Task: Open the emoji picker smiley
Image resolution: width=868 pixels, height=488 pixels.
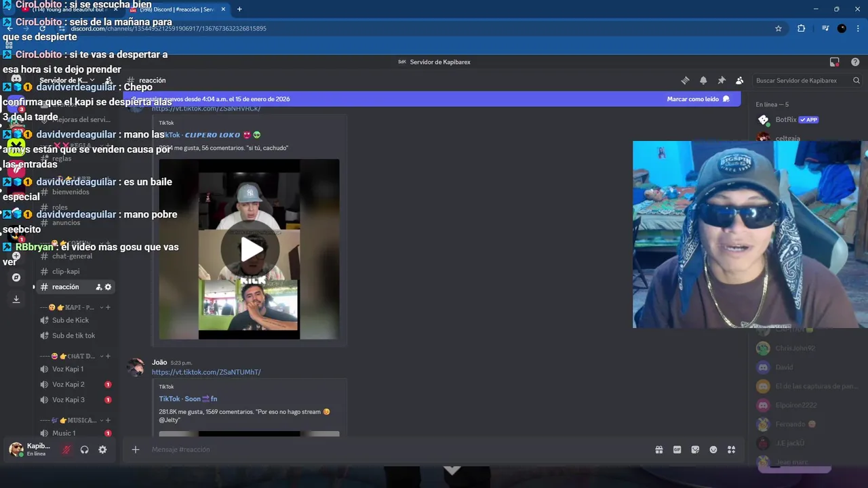Action: tap(713, 449)
